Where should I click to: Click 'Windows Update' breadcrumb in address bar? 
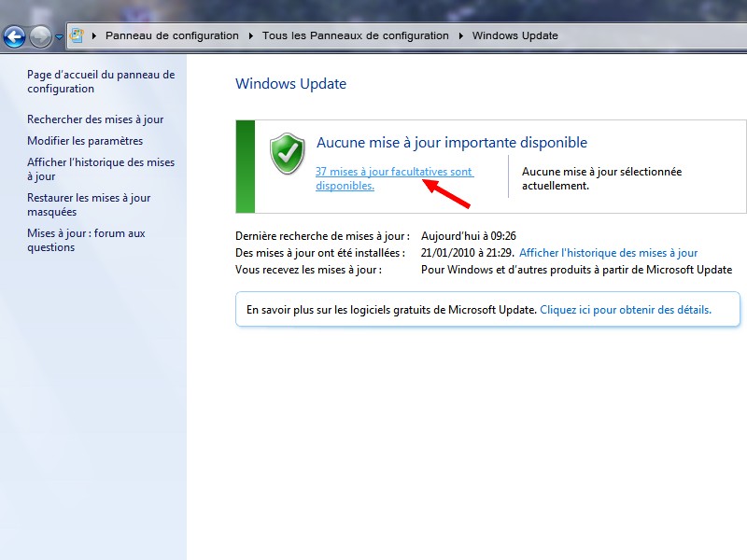[x=514, y=35]
